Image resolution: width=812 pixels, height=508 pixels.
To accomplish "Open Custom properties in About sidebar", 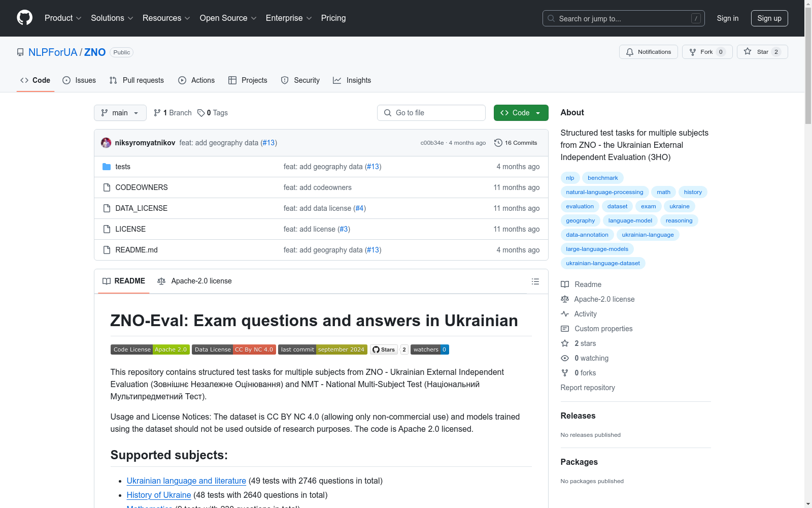I will 597,329.
